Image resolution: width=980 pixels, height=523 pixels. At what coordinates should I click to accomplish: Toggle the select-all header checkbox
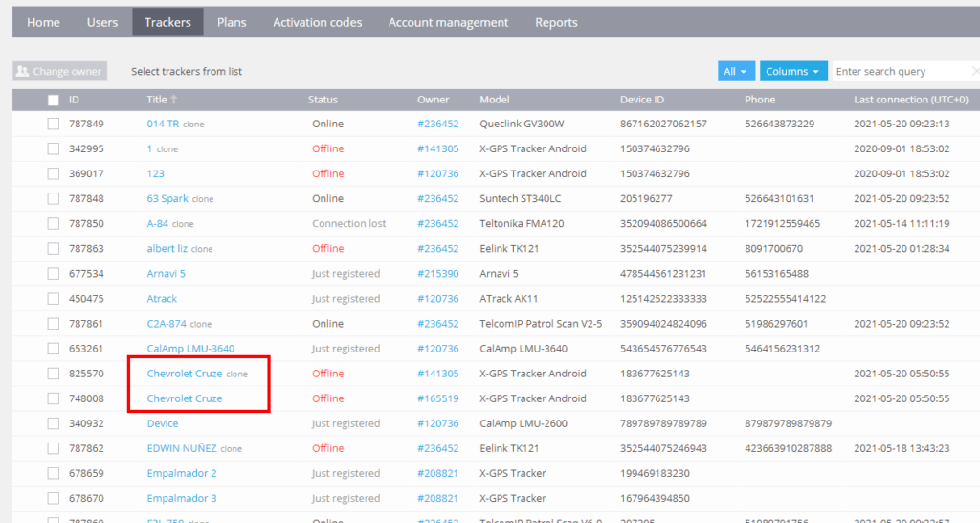54,100
